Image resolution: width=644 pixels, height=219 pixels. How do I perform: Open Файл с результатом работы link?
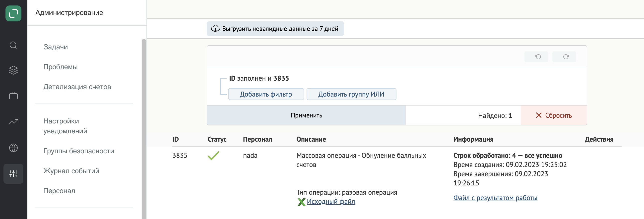[x=495, y=198]
